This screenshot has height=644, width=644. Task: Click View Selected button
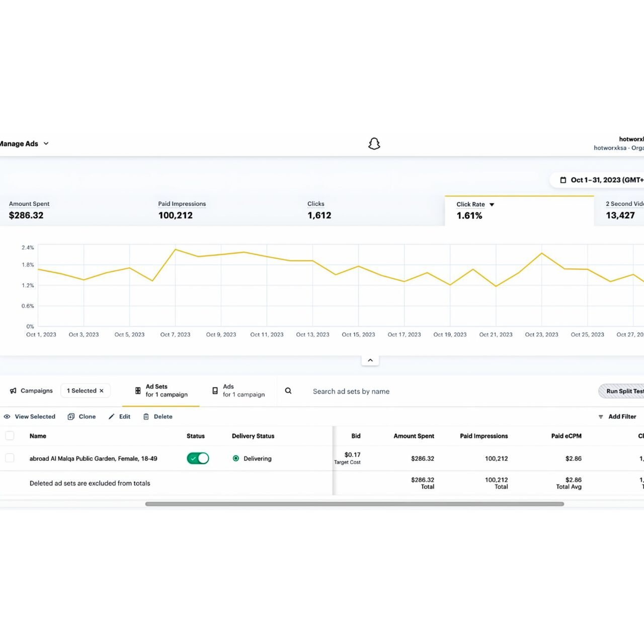30,417
